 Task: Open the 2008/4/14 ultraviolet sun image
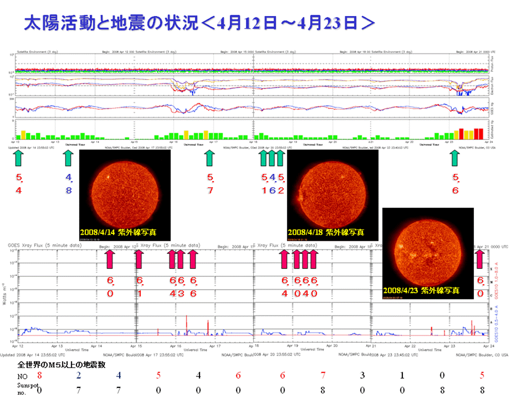point(125,195)
